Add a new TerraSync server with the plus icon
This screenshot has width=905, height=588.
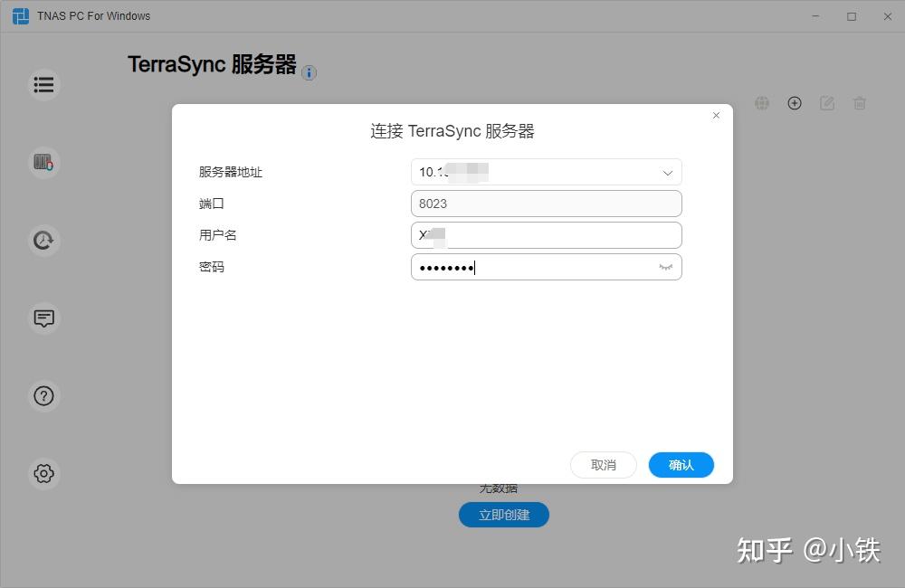pos(795,103)
